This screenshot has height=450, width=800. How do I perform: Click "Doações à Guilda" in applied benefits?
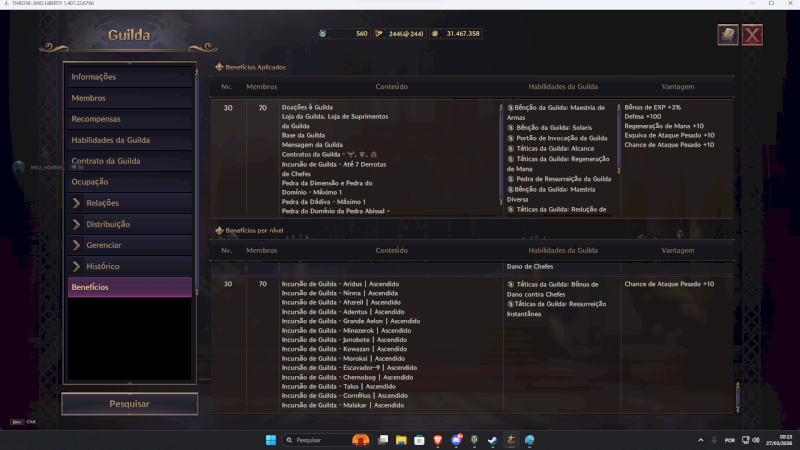(307, 107)
